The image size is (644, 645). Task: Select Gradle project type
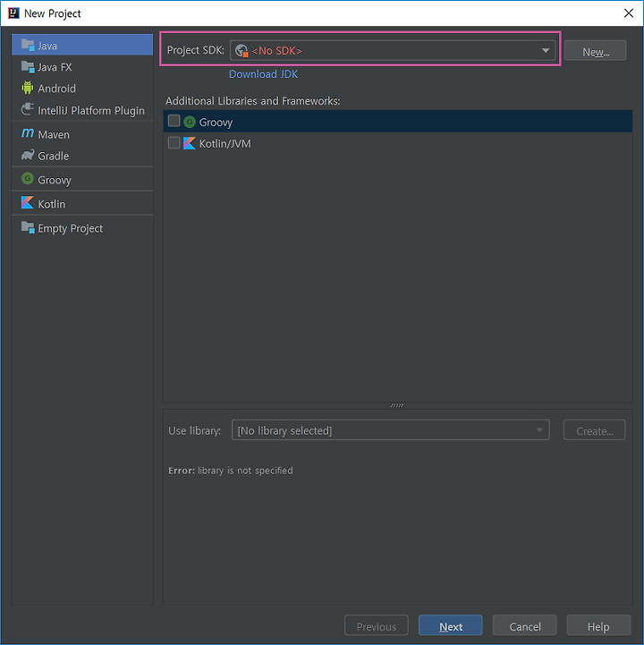click(x=82, y=156)
